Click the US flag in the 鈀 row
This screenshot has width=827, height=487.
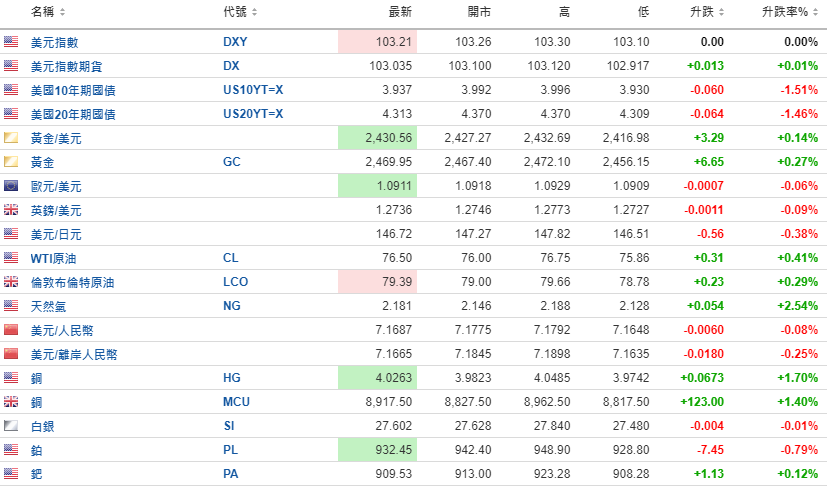[11, 474]
